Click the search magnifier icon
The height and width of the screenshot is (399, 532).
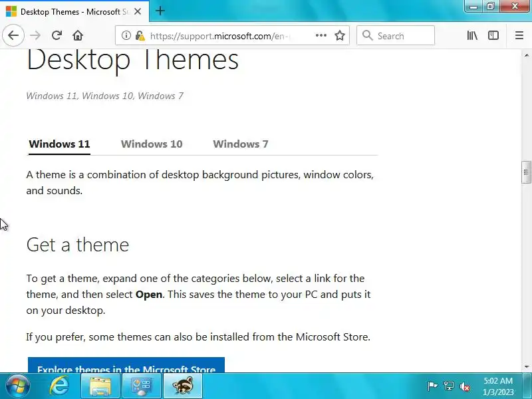click(367, 35)
